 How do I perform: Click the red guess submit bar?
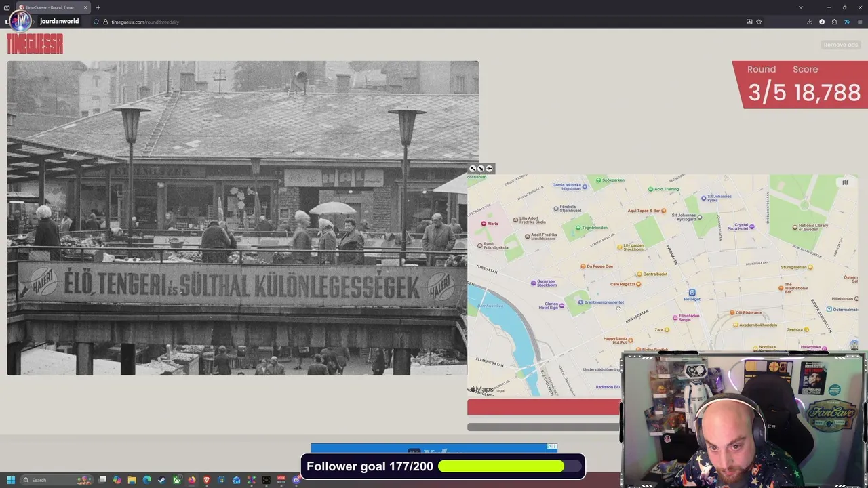tap(544, 407)
